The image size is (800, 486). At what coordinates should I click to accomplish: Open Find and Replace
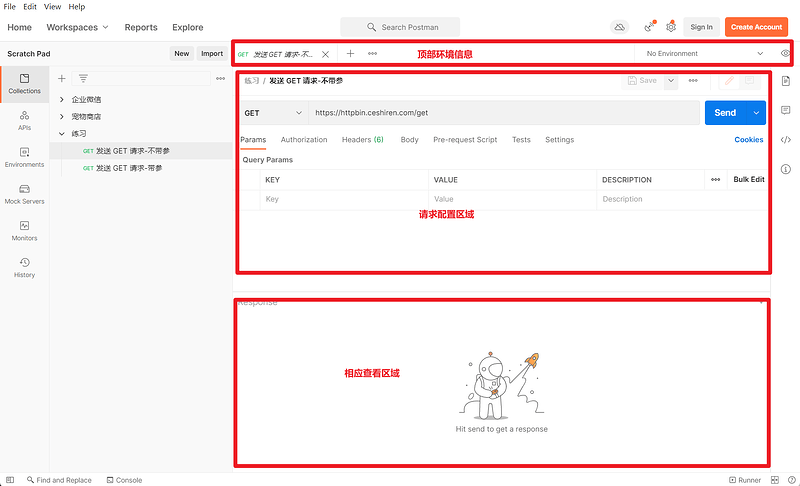pos(59,480)
